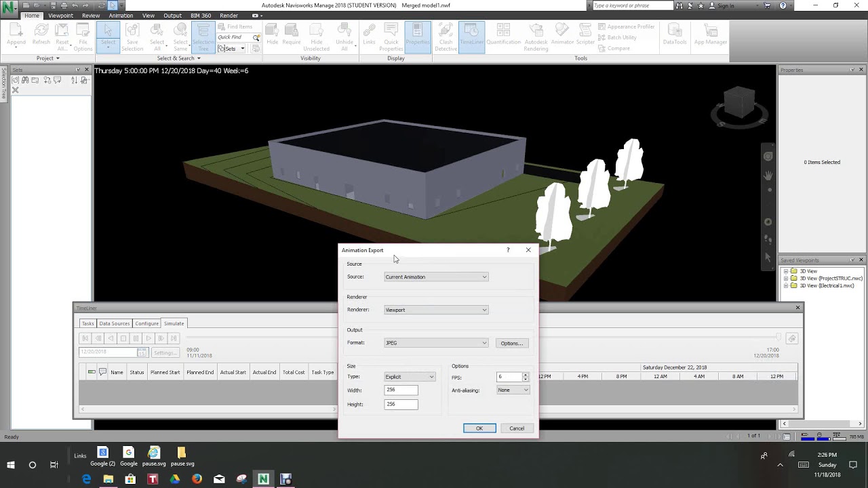Click OK in Animation Export dialog
868x488 pixels.
click(x=479, y=428)
